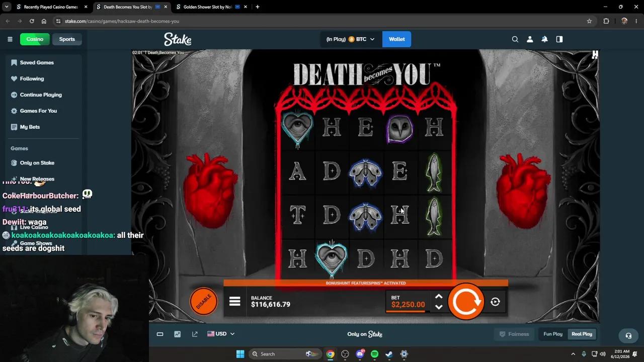This screenshot has width=644, height=362.
Task: Open the browser extensions menu
Action: point(606,21)
